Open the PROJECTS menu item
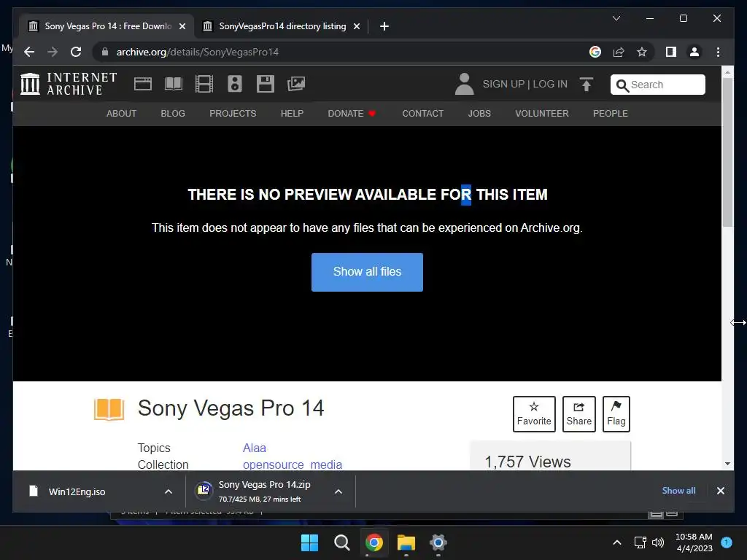This screenshot has width=747, height=560. click(x=233, y=113)
